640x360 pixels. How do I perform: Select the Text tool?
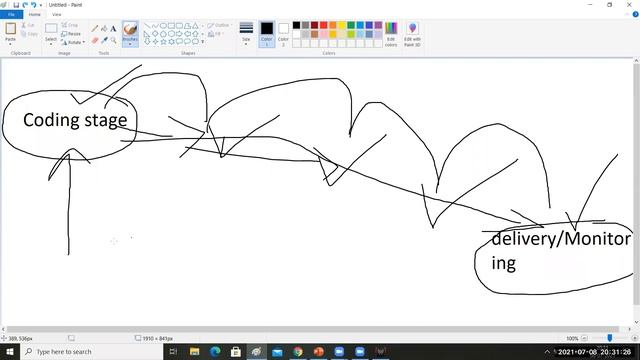tap(113, 29)
